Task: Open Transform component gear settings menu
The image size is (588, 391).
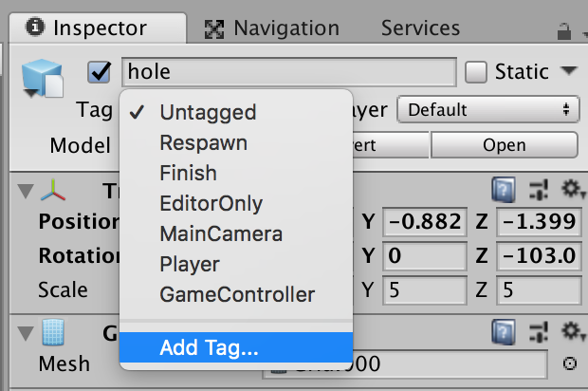Action: click(x=573, y=189)
